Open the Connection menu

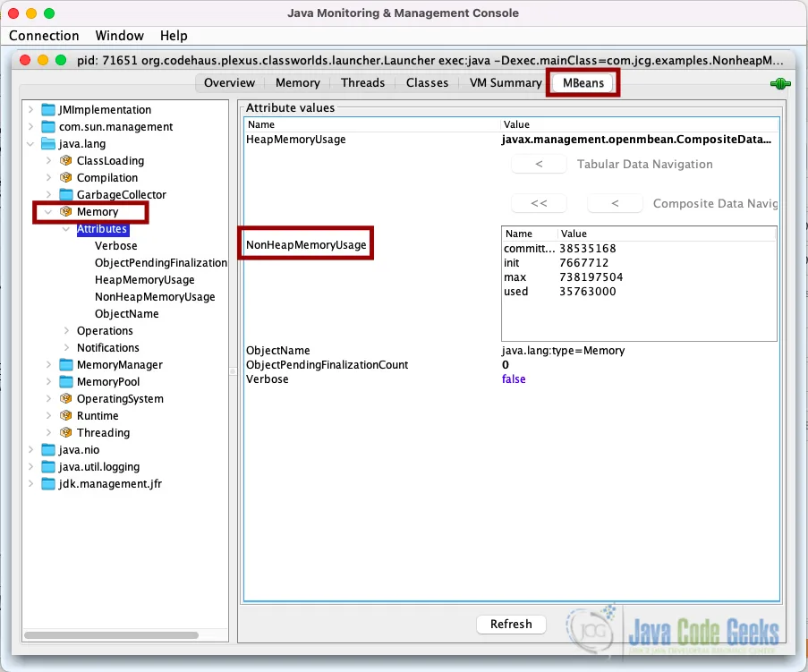pyautogui.click(x=44, y=36)
